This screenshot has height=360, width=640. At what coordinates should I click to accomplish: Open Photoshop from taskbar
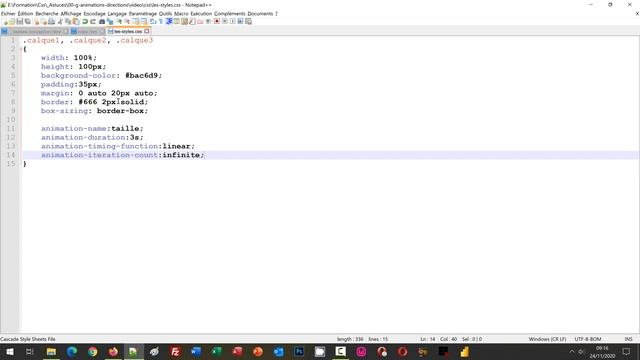point(299,351)
